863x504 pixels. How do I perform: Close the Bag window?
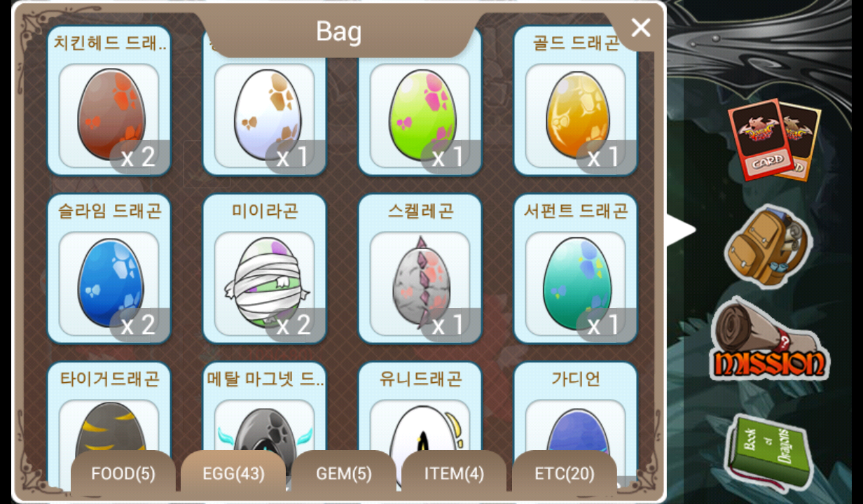(x=641, y=27)
